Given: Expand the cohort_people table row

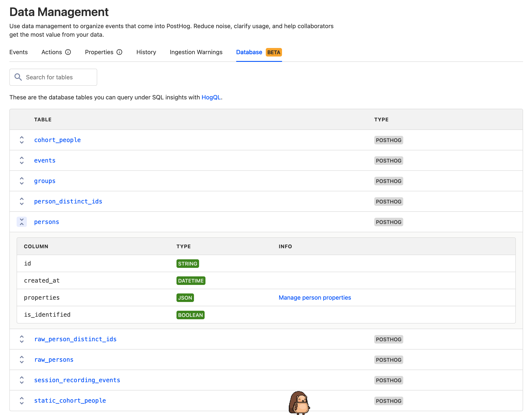Looking at the screenshot, I should [x=22, y=139].
